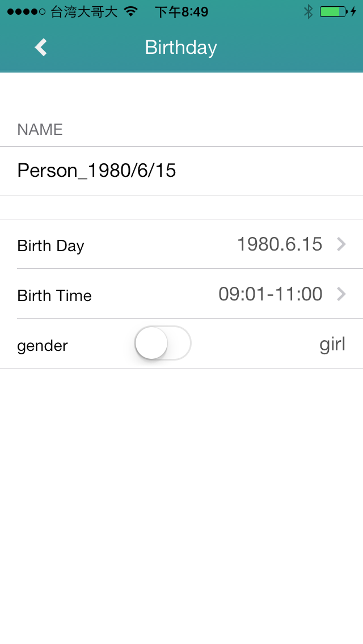Tap the battery indicator icon

click(x=332, y=11)
